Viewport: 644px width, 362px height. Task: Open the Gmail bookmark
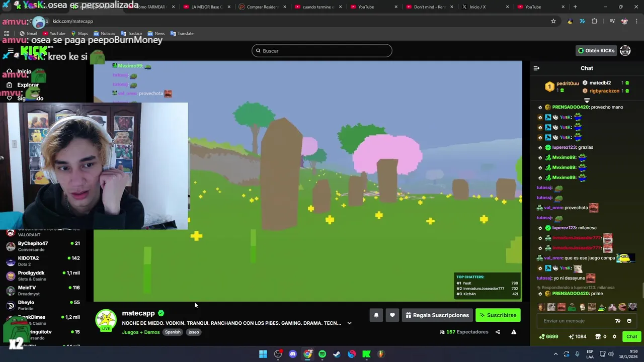point(28,33)
